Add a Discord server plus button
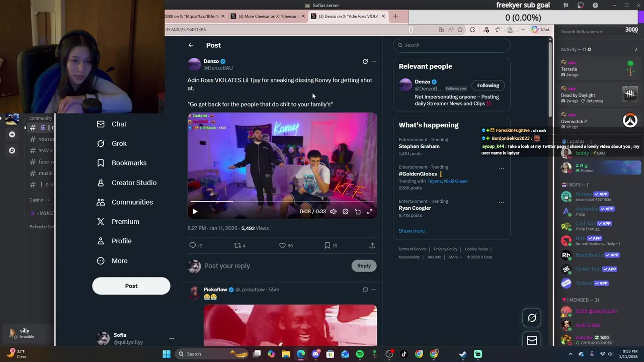Screen dimensions: 644x362 tap(12, 134)
